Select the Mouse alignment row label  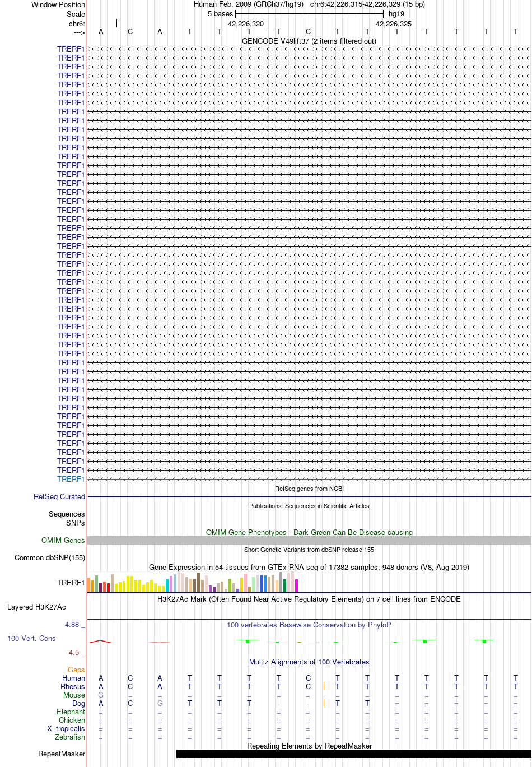(x=74, y=695)
